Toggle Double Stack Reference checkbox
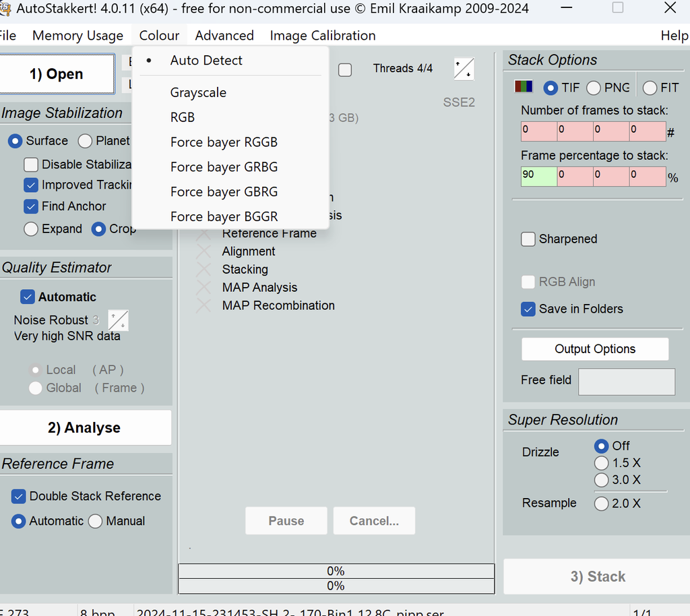The image size is (690, 616). click(x=18, y=496)
